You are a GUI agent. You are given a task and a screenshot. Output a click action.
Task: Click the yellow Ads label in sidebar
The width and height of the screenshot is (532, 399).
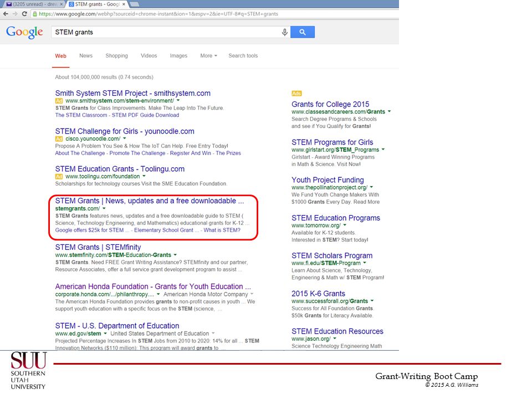coord(296,93)
